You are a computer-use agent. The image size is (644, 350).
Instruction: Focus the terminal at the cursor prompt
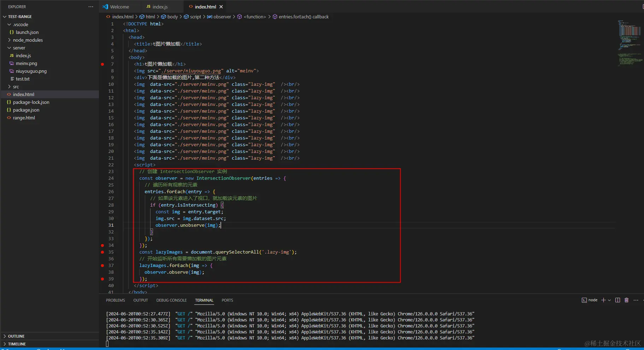tap(107, 344)
